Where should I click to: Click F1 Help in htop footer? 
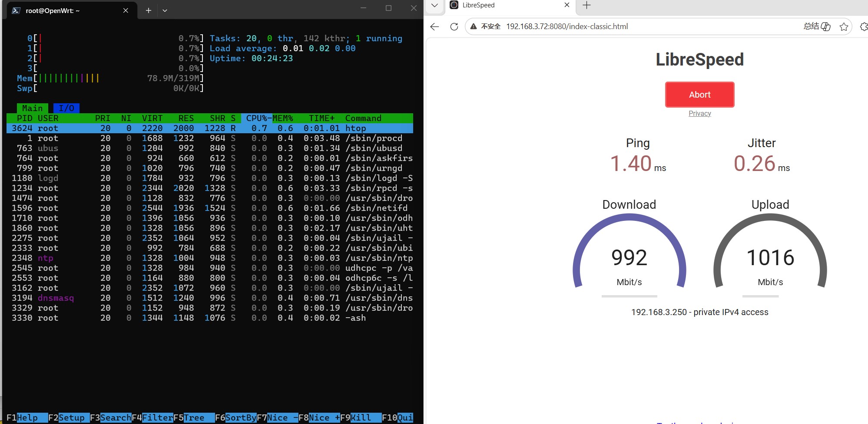tap(27, 417)
